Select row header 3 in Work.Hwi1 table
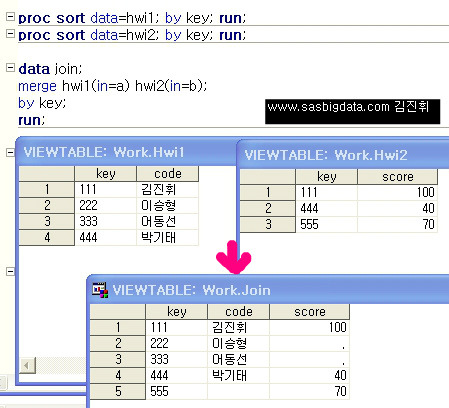 point(47,221)
